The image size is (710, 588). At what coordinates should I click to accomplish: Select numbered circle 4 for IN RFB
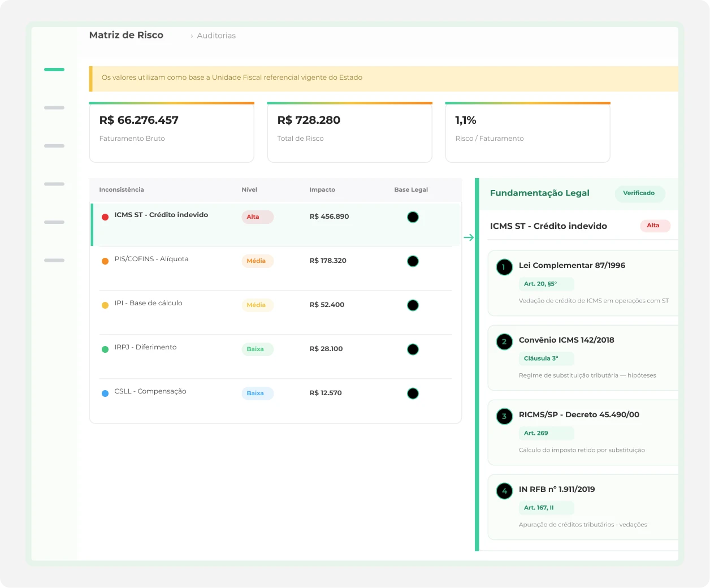tap(504, 491)
